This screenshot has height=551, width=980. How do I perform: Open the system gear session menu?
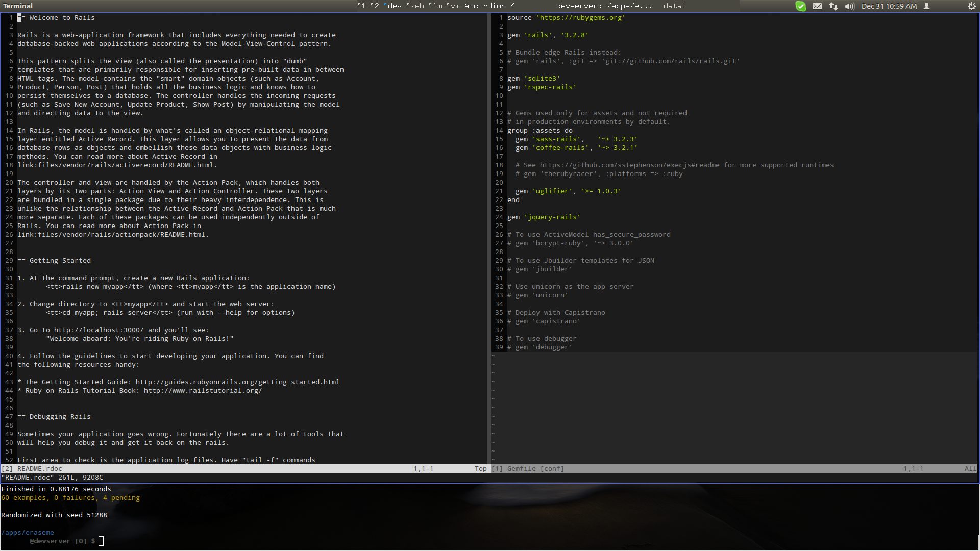coord(972,6)
